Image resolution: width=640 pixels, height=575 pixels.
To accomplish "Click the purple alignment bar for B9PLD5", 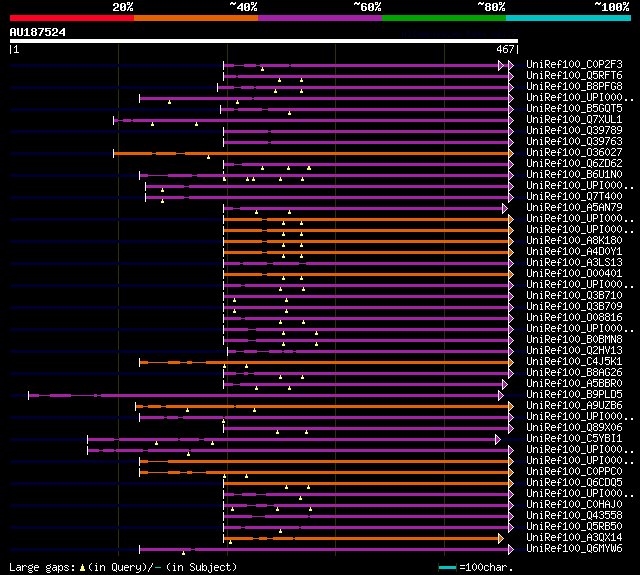I will (264, 395).
